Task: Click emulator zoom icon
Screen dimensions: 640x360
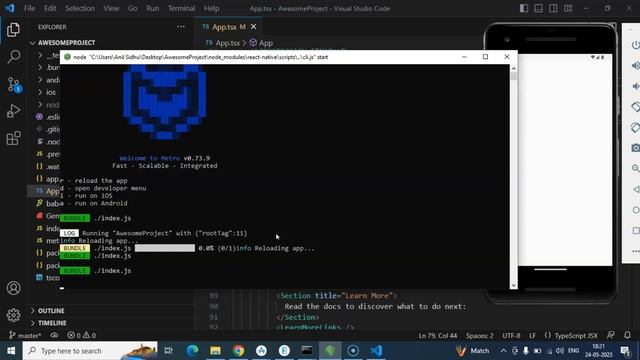Action: tap(636, 169)
